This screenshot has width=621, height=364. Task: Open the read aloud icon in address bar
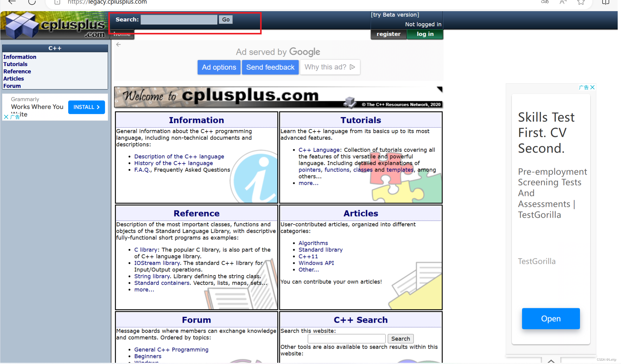pyautogui.click(x=563, y=2)
